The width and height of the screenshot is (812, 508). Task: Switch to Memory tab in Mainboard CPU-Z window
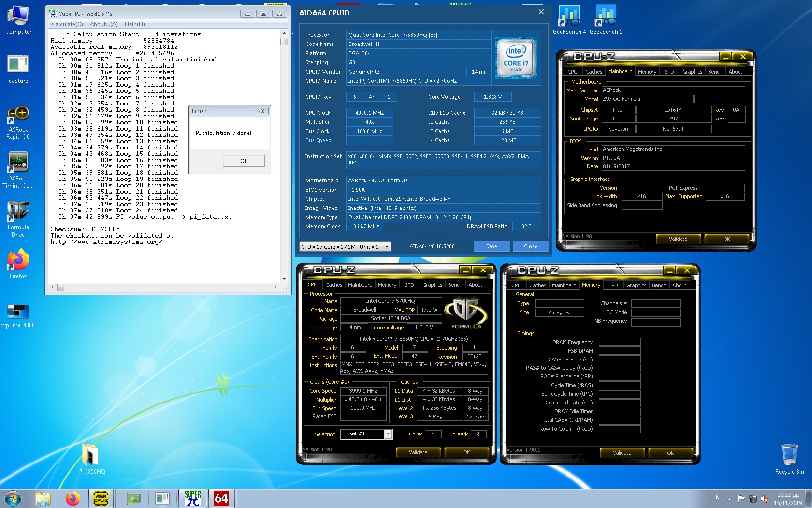coord(647,72)
